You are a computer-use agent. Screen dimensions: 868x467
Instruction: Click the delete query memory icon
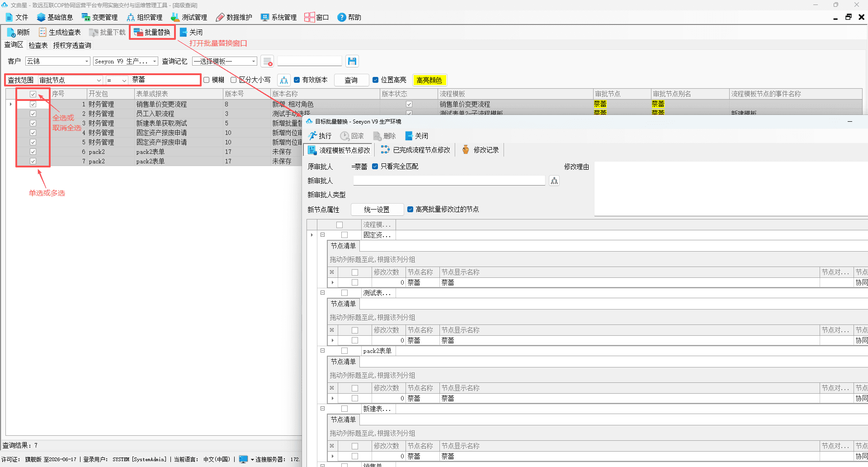click(x=268, y=61)
